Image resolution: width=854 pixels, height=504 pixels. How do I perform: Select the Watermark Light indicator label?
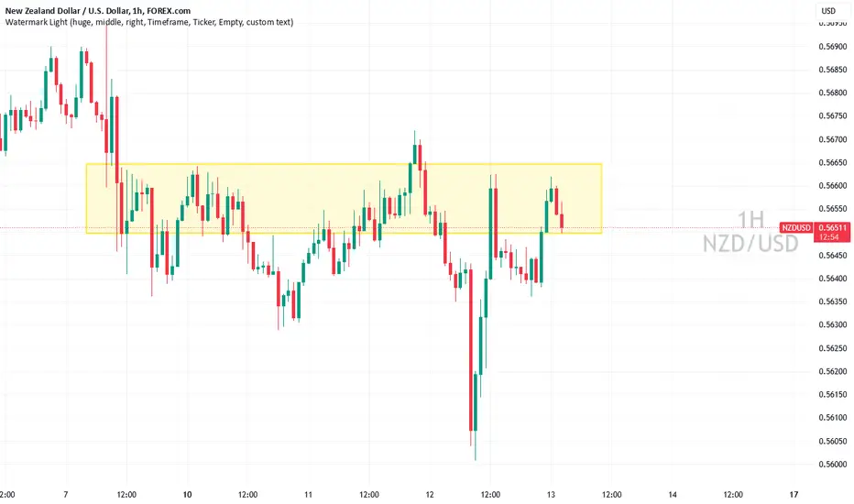[149, 22]
